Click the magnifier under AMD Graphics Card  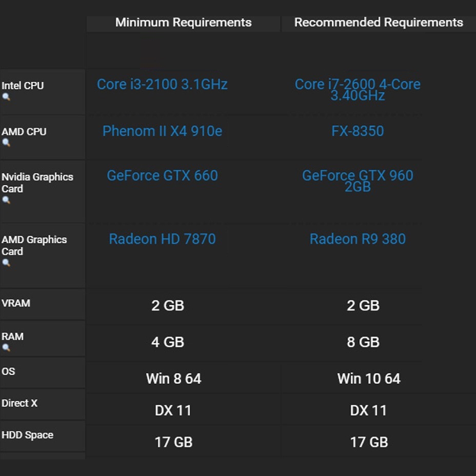pyautogui.click(x=6, y=263)
